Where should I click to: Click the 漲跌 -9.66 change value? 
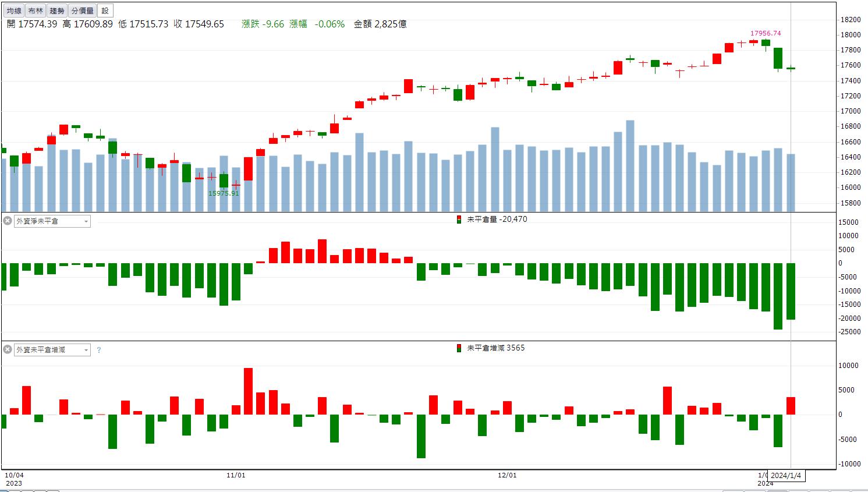click(263, 24)
